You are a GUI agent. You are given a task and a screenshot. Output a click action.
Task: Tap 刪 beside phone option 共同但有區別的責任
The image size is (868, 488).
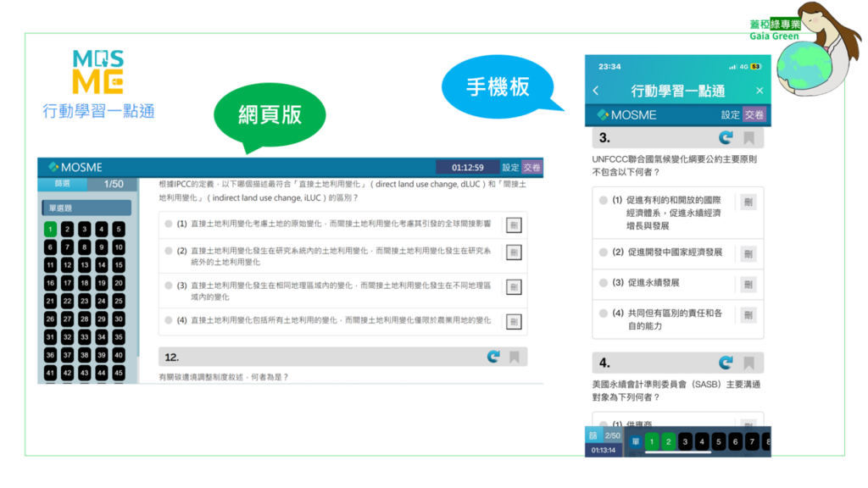(x=748, y=315)
